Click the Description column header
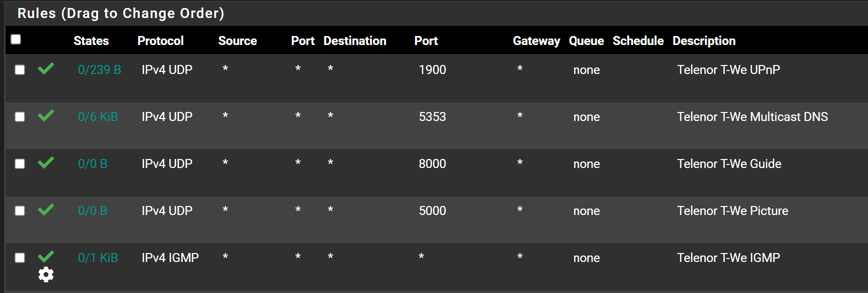 point(704,40)
